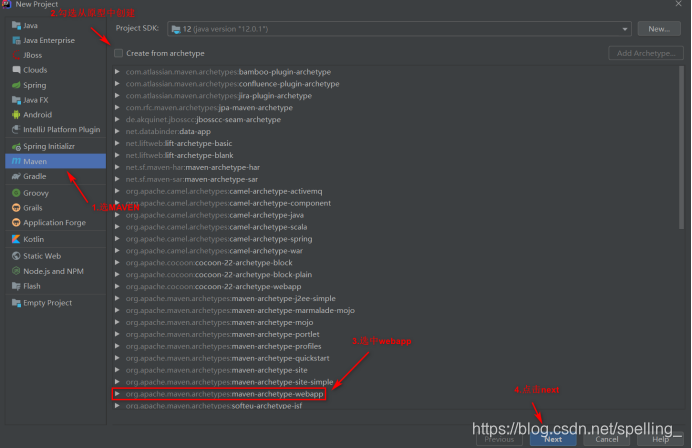Select maven-archetype-har row
Screen dimensions: 692x448
[x=395, y=167]
